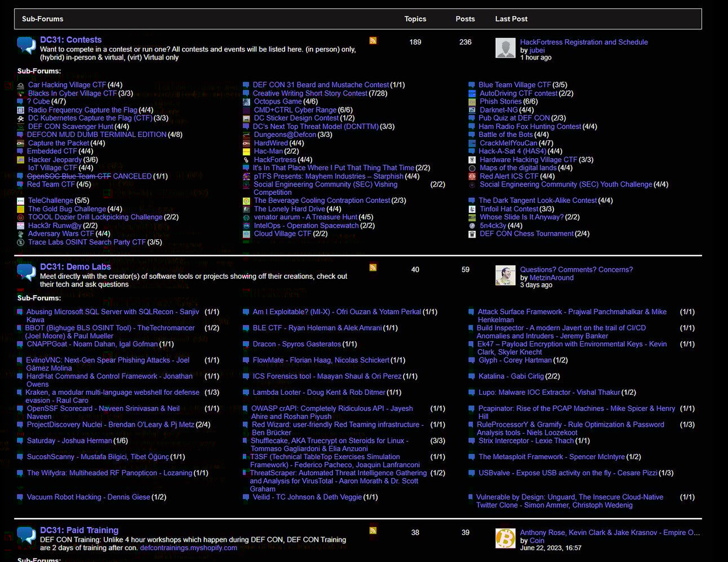Click the icon beside venator aurum - A Treasure Hunt

coord(246,217)
